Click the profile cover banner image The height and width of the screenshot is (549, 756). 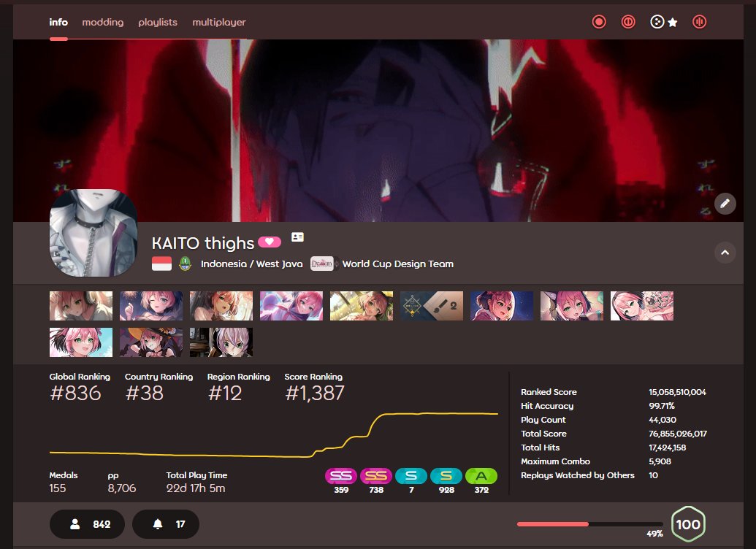[378, 130]
